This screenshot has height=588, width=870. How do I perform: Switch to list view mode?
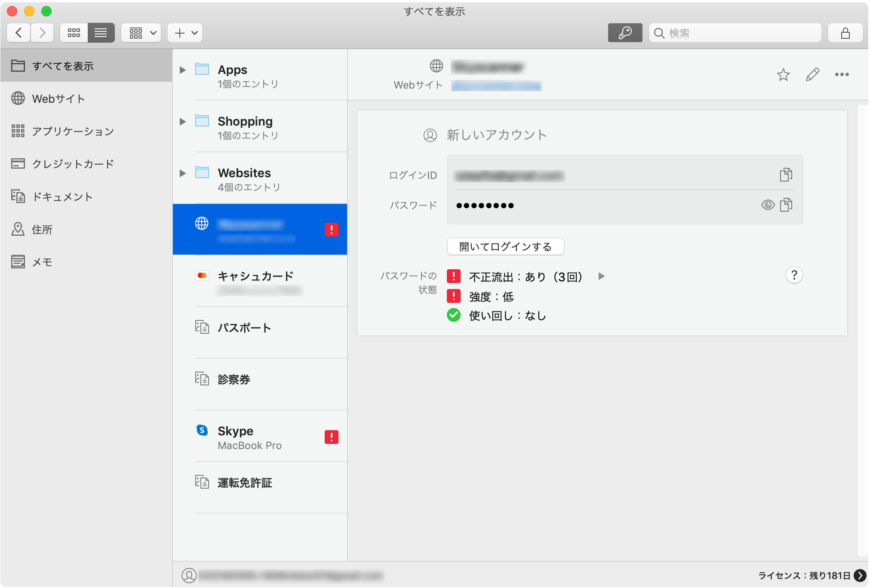coord(101,33)
